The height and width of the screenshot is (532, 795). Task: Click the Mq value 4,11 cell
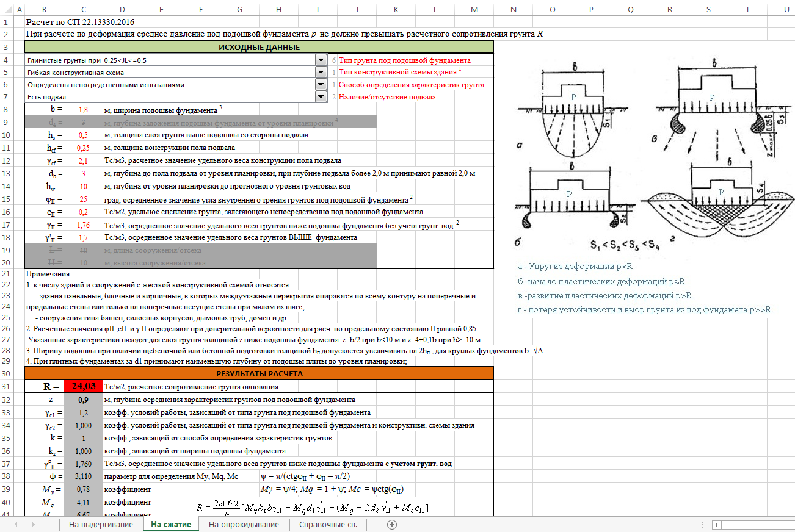83,501
